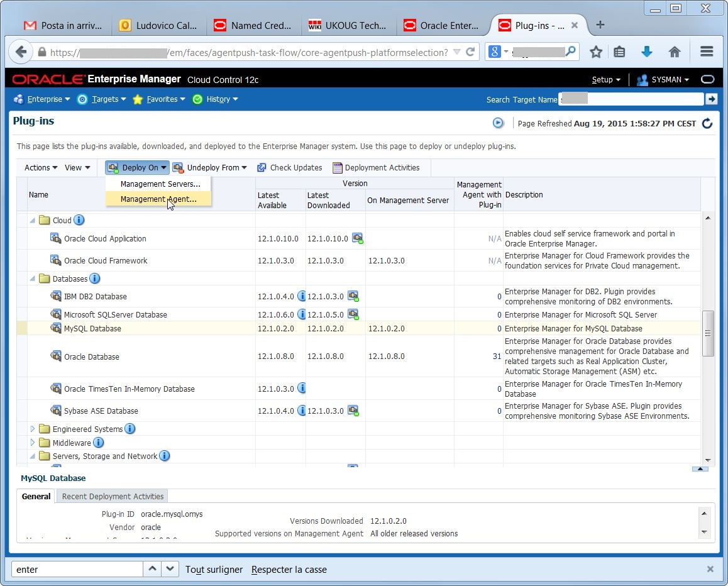Collapse the Databases folder

pyautogui.click(x=33, y=279)
